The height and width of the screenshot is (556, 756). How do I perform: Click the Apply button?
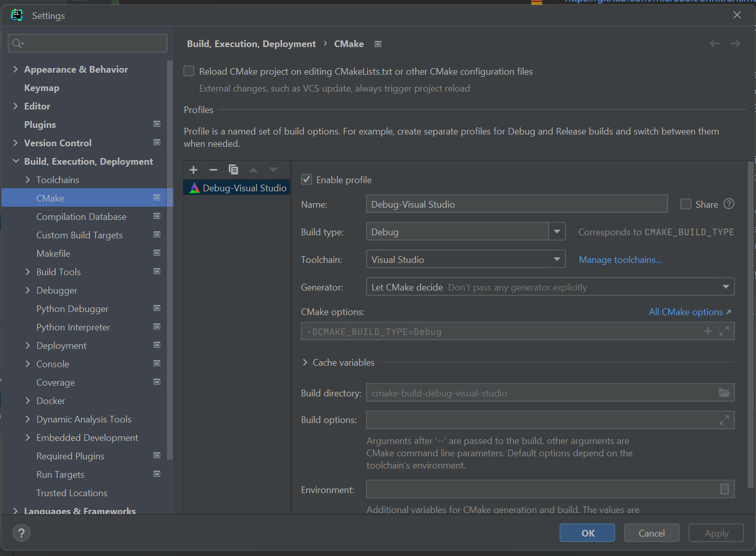tap(716, 533)
